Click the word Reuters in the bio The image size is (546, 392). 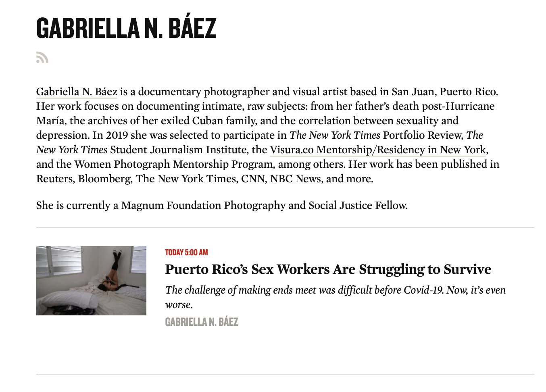[x=54, y=179]
